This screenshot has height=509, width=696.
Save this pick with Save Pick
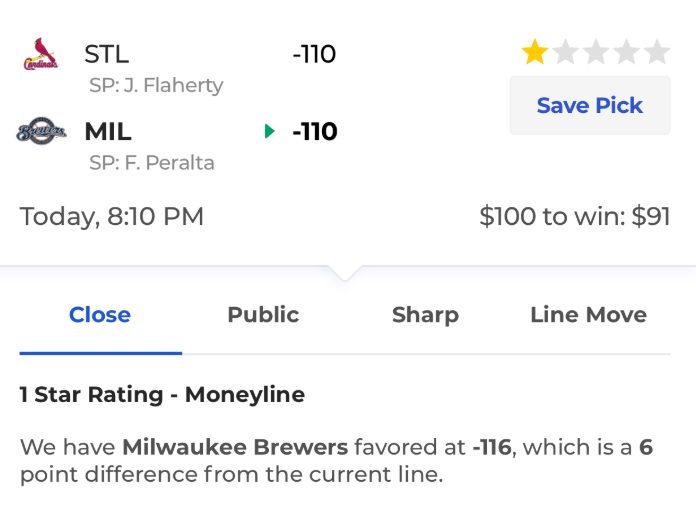click(x=590, y=106)
